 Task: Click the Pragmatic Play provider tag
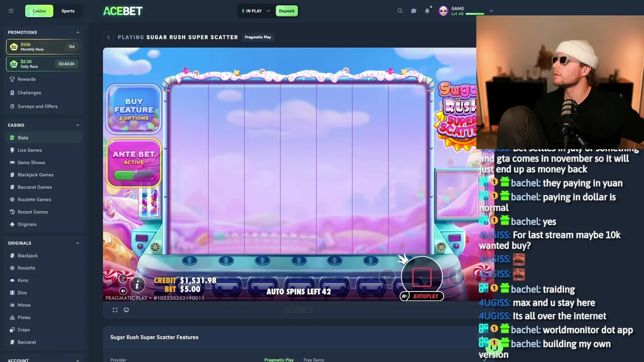point(258,37)
